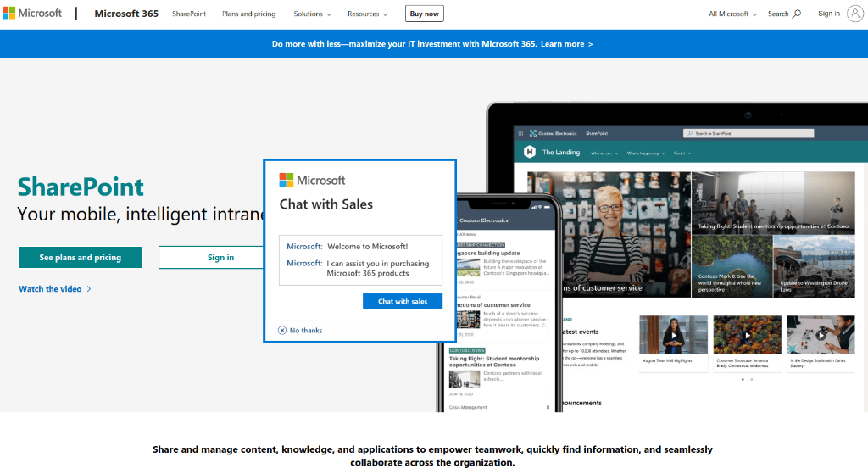Screen dimensions: 868x474
Task: Click the chevron beside Watch the video
Action: (89, 289)
